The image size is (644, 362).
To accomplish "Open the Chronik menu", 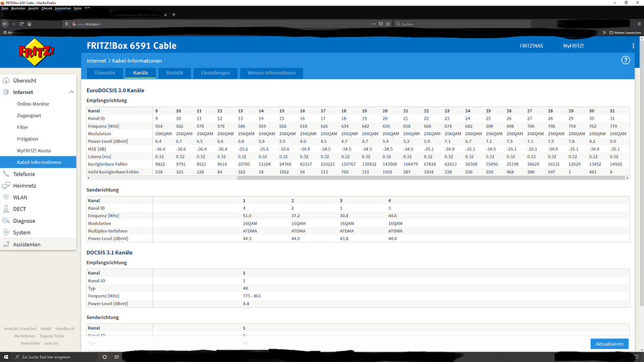I will pos(46,8).
